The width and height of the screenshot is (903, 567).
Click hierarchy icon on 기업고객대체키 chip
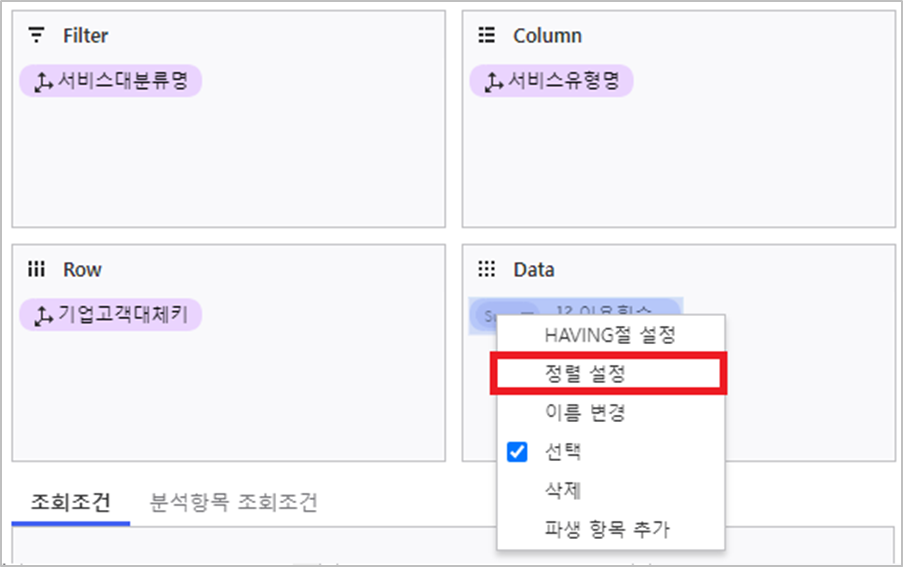[43, 317]
